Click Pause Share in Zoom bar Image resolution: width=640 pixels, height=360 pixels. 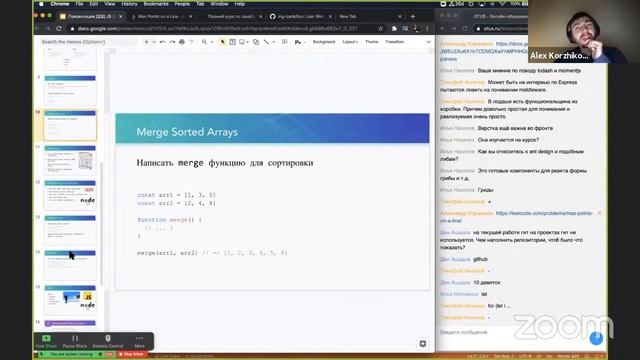pos(75,342)
